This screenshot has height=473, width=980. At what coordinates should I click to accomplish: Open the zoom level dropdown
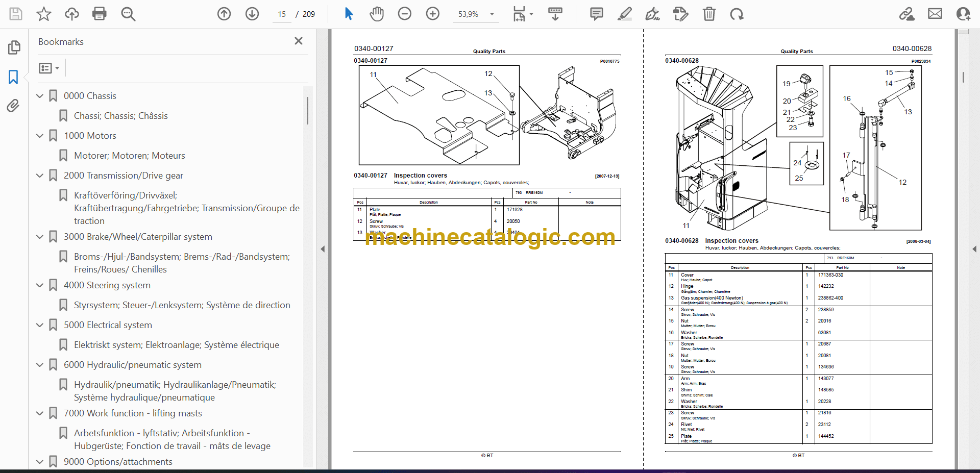point(492,14)
